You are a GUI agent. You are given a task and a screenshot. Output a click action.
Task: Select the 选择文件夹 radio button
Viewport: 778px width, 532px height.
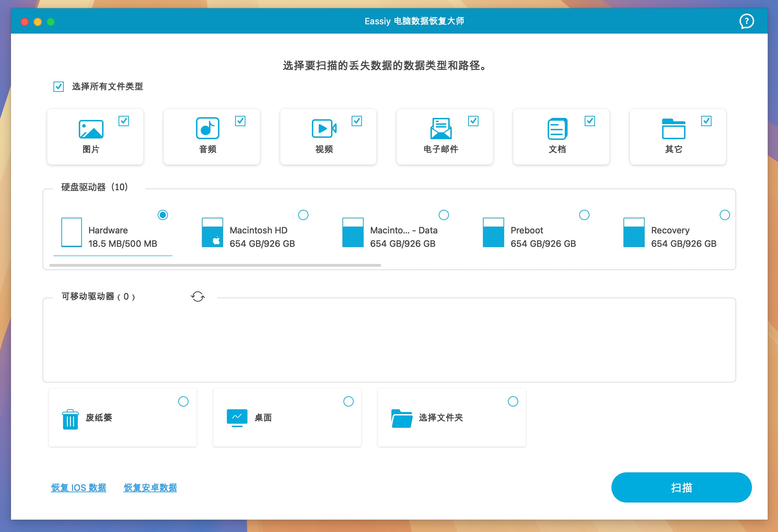[x=513, y=401]
